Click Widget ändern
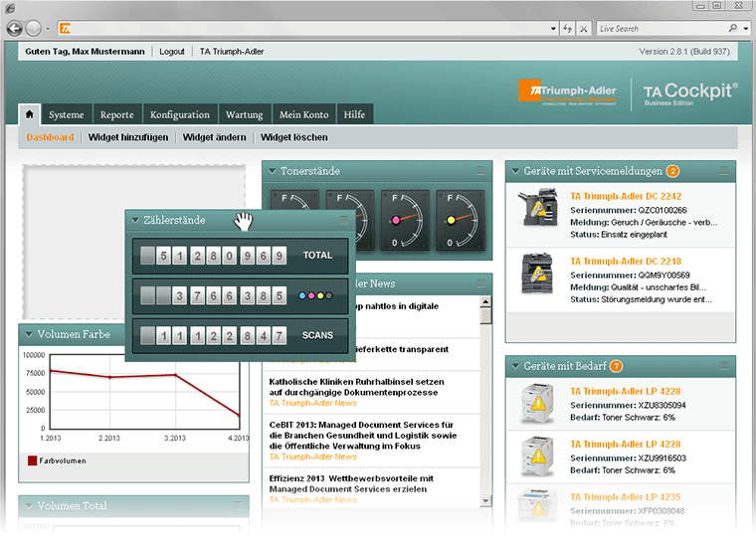Image resolution: width=756 pixels, height=552 pixels. [214, 137]
